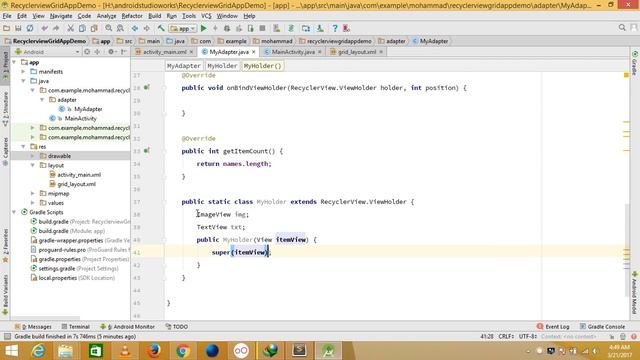Click the Windows Start button
The image size is (640, 360).
(11, 351)
